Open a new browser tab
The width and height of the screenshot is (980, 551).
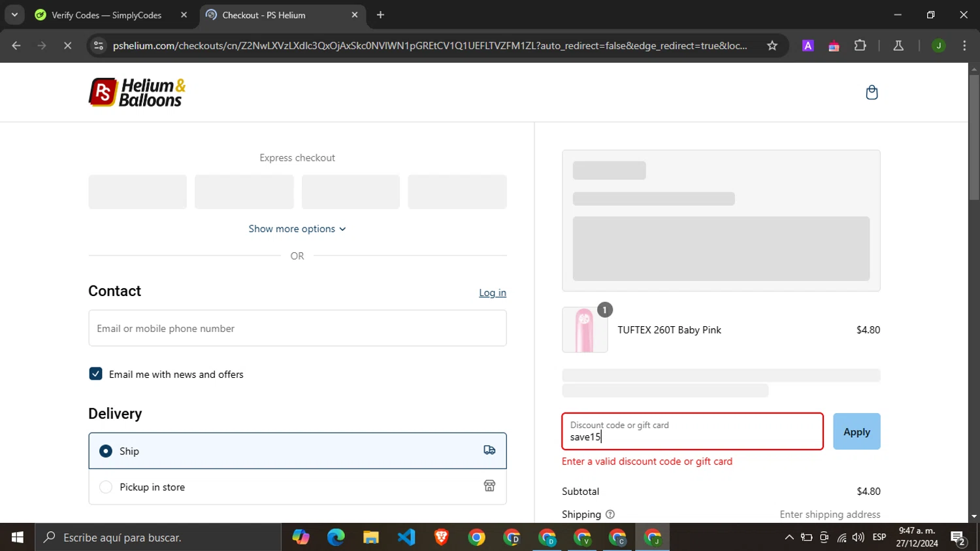(380, 15)
